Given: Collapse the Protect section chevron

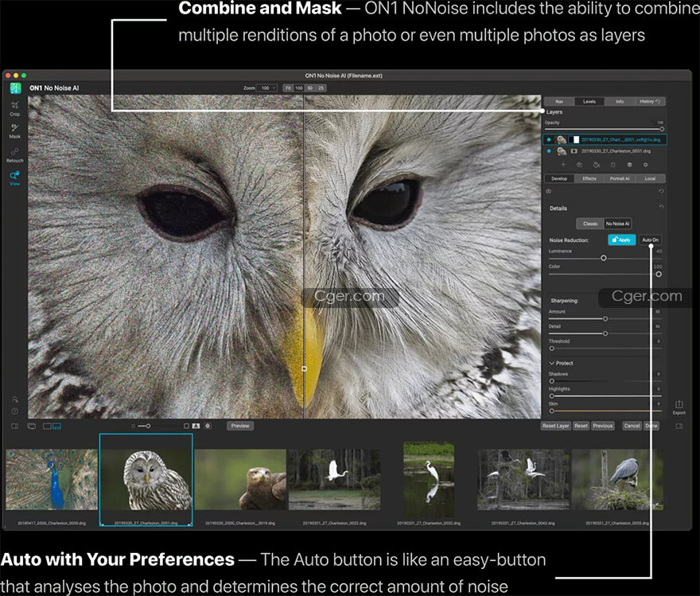Looking at the screenshot, I should (x=552, y=363).
